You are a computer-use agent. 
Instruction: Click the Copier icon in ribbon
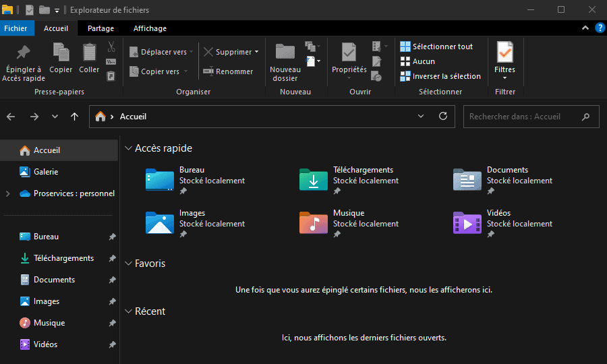pyautogui.click(x=61, y=52)
